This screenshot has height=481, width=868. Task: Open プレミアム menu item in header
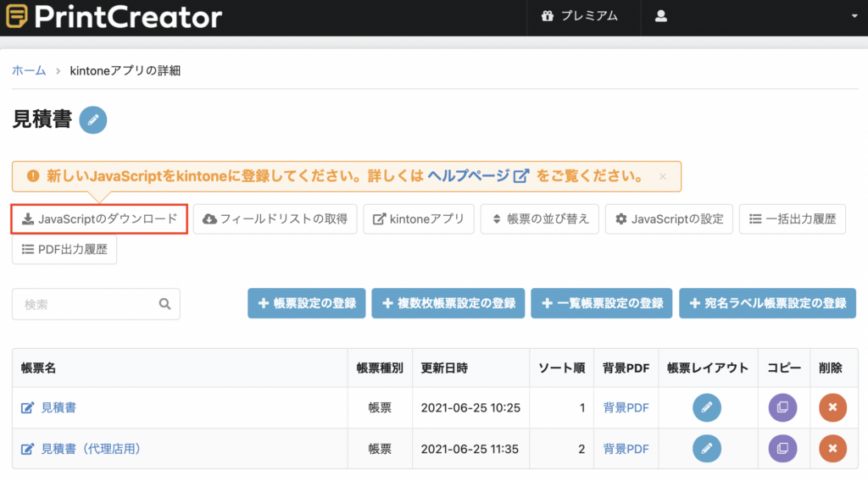[x=579, y=16]
